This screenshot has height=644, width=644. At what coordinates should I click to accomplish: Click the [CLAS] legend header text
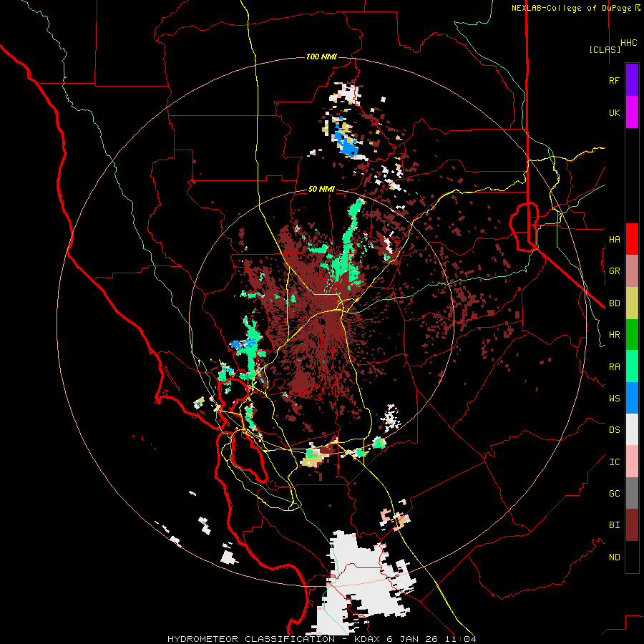click(605, 49)
